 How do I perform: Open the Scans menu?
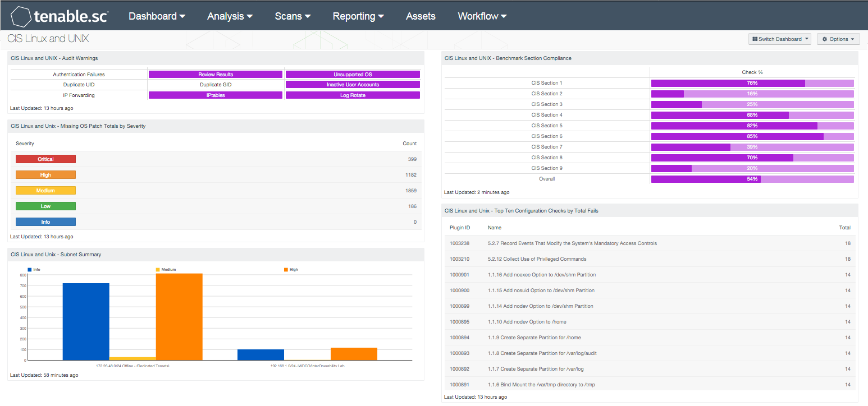coord(293,16)
